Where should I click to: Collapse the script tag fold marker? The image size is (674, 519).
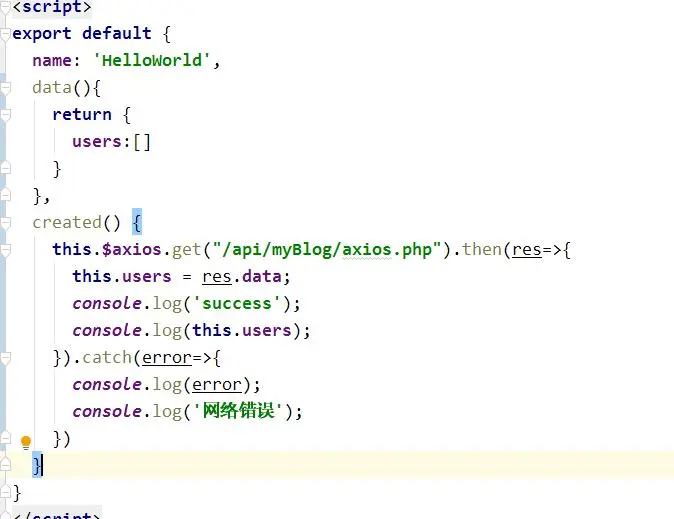coord(4,8)
